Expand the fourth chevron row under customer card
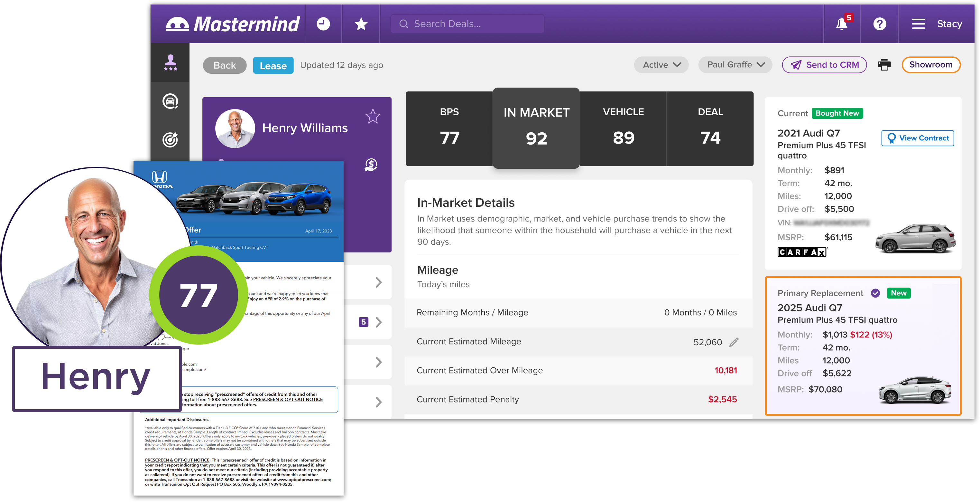The width and height of the screenshot is (980, 502). 378,402
